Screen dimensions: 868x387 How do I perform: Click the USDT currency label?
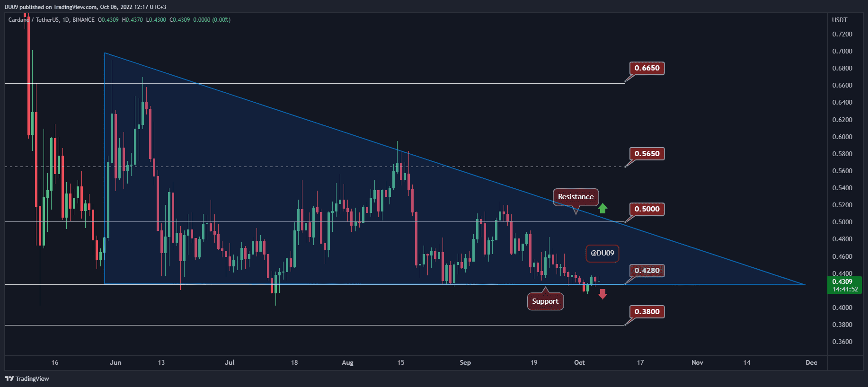pos(840,20)
